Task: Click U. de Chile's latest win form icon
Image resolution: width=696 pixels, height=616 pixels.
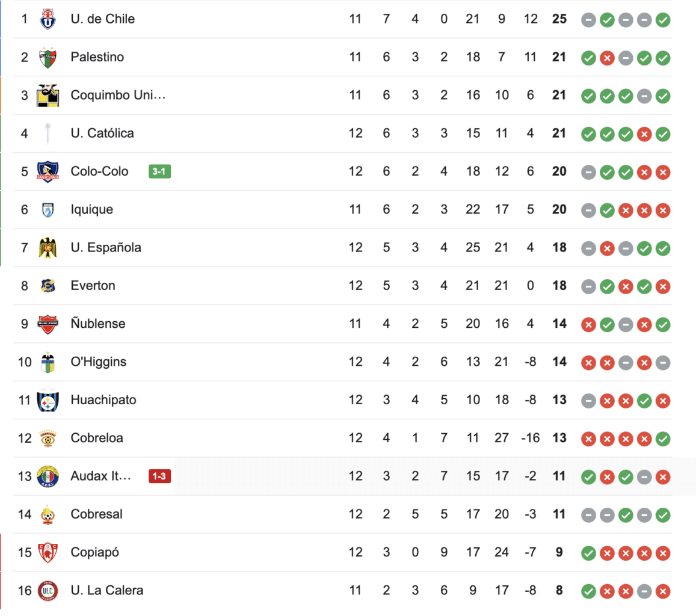Action: pos(663,20)
